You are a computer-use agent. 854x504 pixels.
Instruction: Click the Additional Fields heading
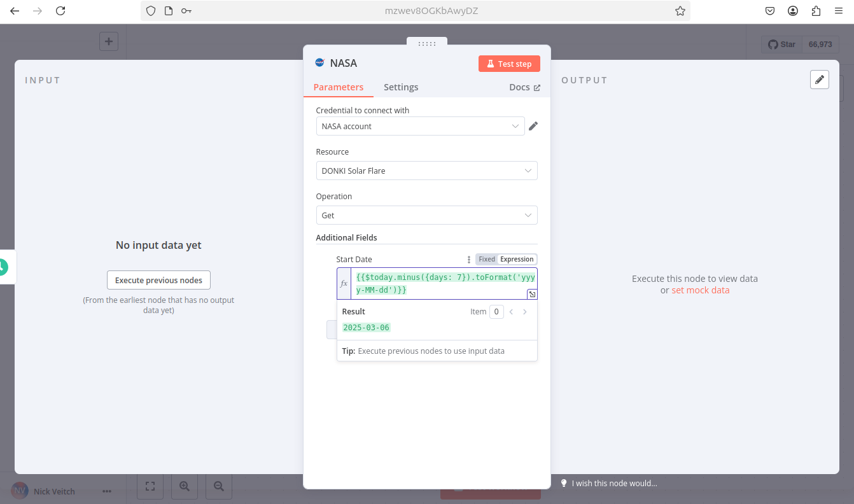347,237
